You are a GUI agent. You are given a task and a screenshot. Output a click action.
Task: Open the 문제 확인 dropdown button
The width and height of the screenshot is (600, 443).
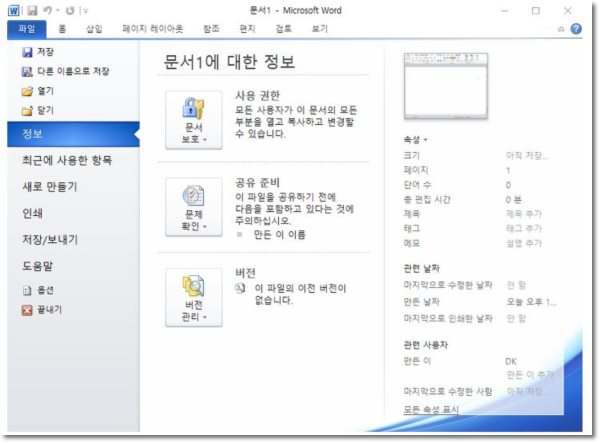(194, 207)
